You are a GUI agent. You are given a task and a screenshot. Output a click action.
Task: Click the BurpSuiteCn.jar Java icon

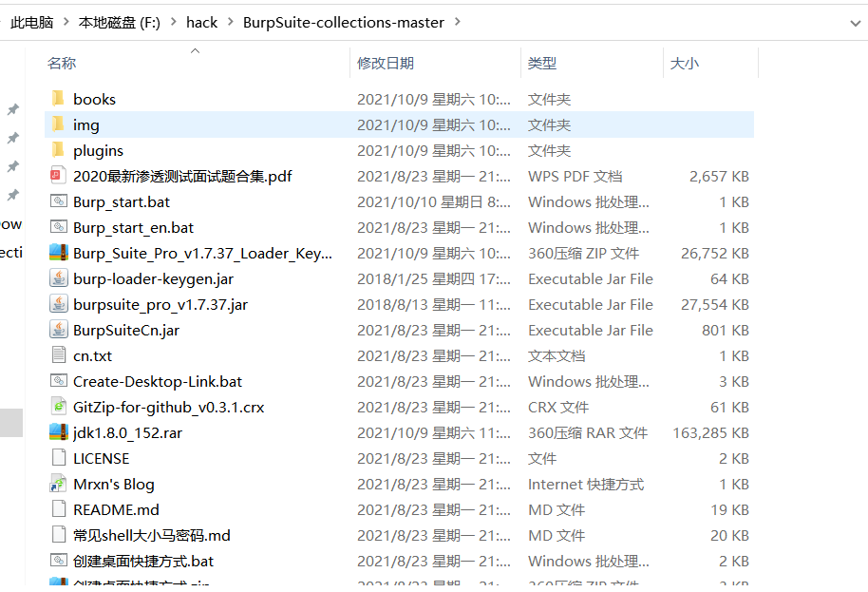point(58,330)
